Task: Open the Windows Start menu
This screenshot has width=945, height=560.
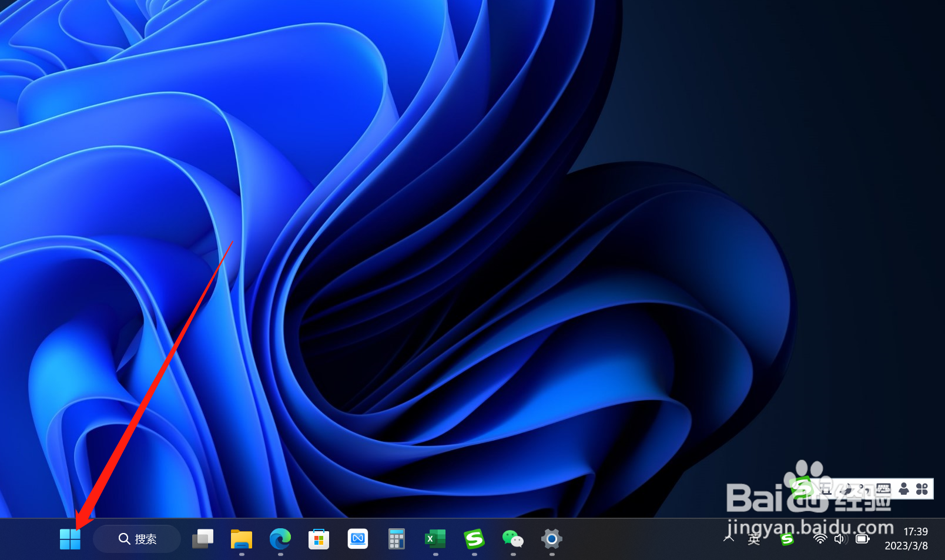Action: tap(70, 539)
